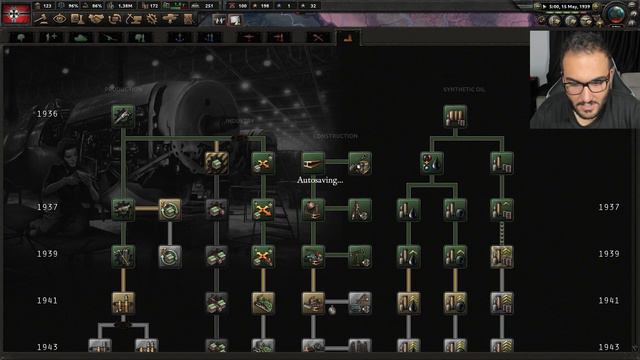Click the 1936 year label
The width and height of the screenshot is (640, 360).
pyautogui.click(x=47, y=114)
